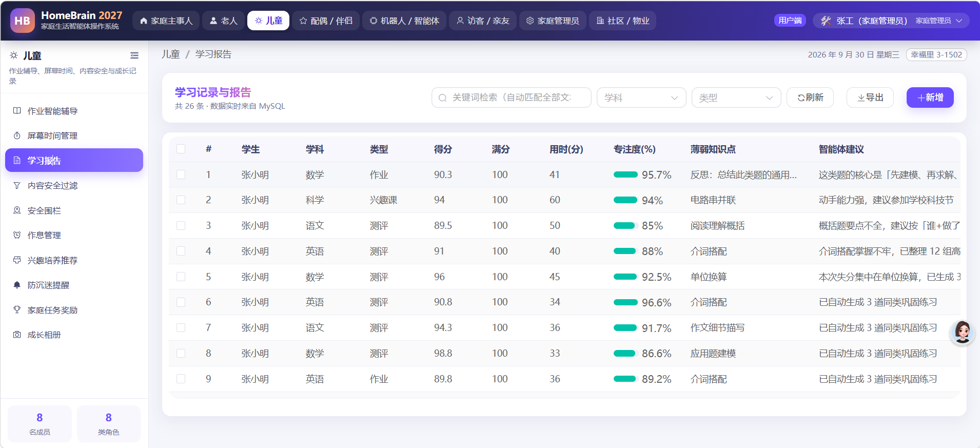Click the 安全围栏 location icon
The image size is (980, 448).
pos(17,210)
